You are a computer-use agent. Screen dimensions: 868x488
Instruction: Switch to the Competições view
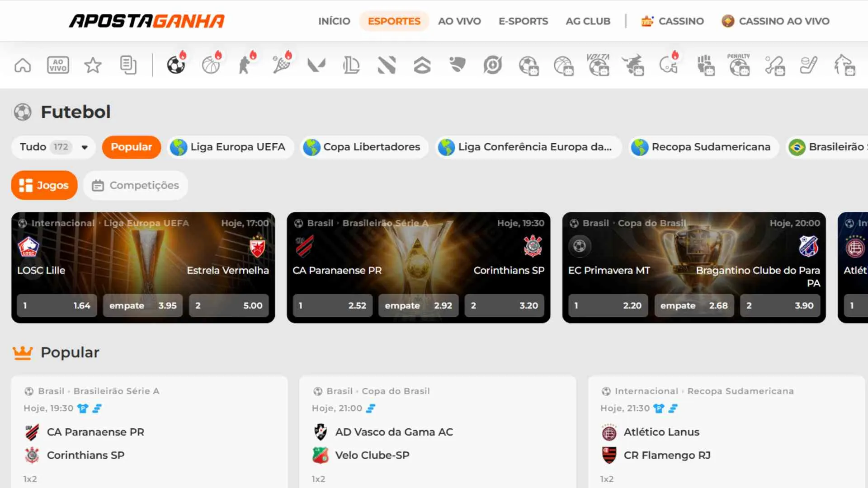pyautogui.click(x=135, y=185)
